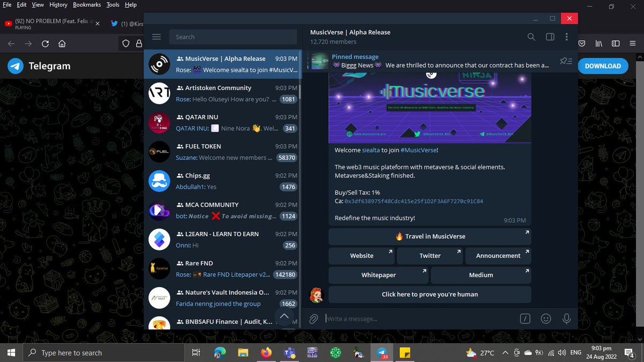Image resolution: width=644 pixels, height=362 pixels.
Task: Open the File menu in Firefox
Action: click(8, 4)
